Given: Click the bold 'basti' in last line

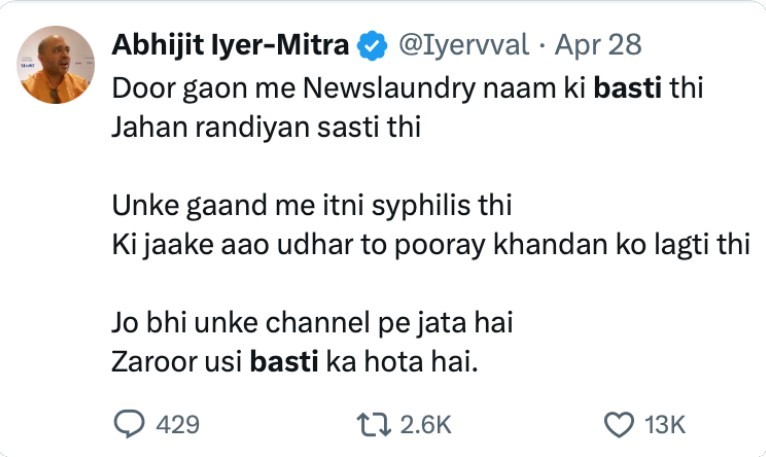Looking at the screenshot, I should [284, 362].
